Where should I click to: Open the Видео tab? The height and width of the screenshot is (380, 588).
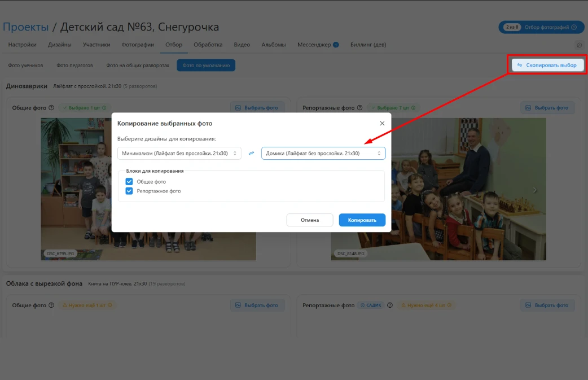[242, 45]
